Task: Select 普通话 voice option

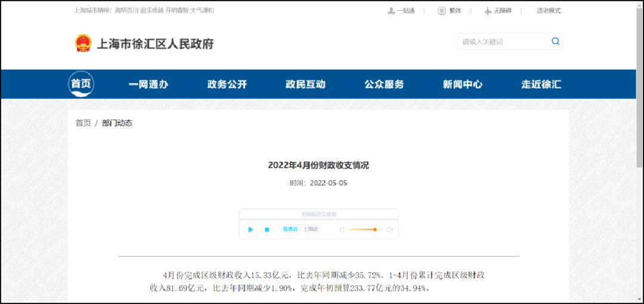Action: click(x=290, y=229)
